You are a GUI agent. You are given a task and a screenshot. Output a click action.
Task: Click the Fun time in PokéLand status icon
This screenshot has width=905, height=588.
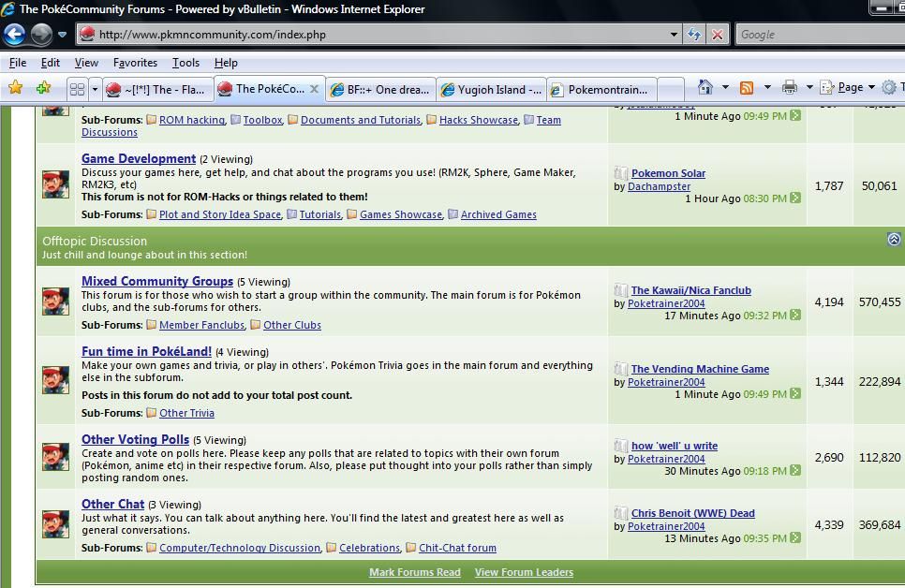pos(56,380)
